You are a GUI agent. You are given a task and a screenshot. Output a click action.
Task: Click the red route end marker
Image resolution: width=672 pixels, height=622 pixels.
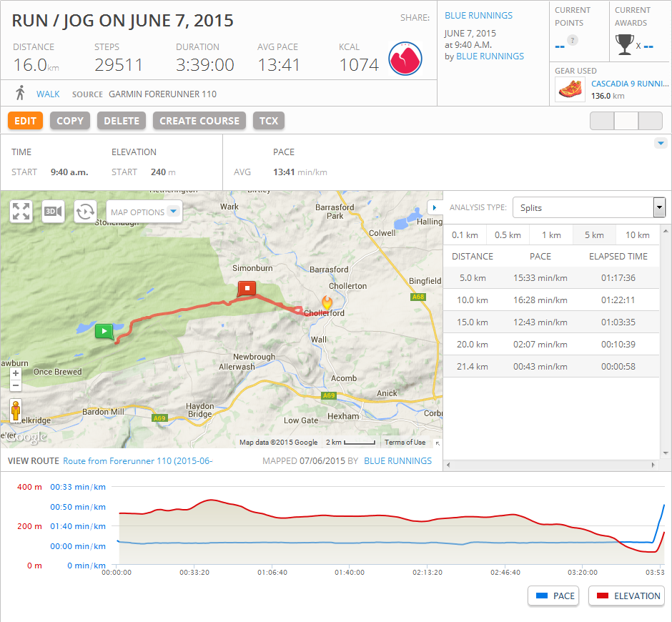click(247, 288)
